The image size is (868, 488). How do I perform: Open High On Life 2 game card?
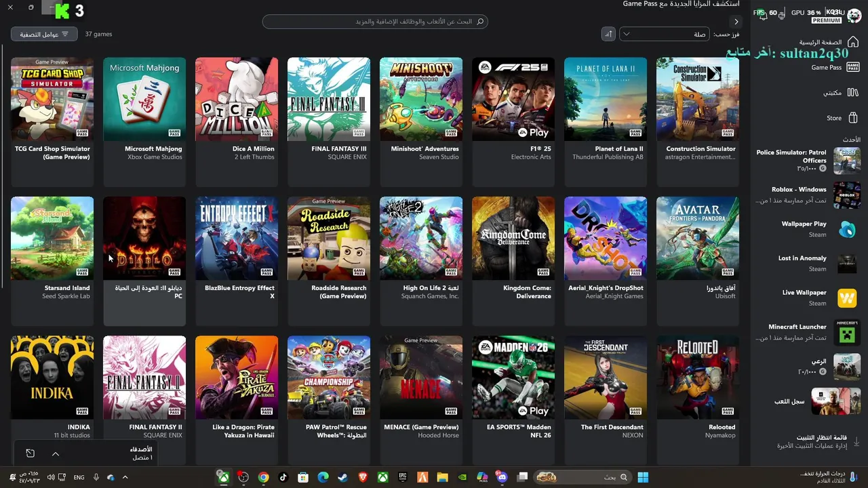(x=421, y=260)
